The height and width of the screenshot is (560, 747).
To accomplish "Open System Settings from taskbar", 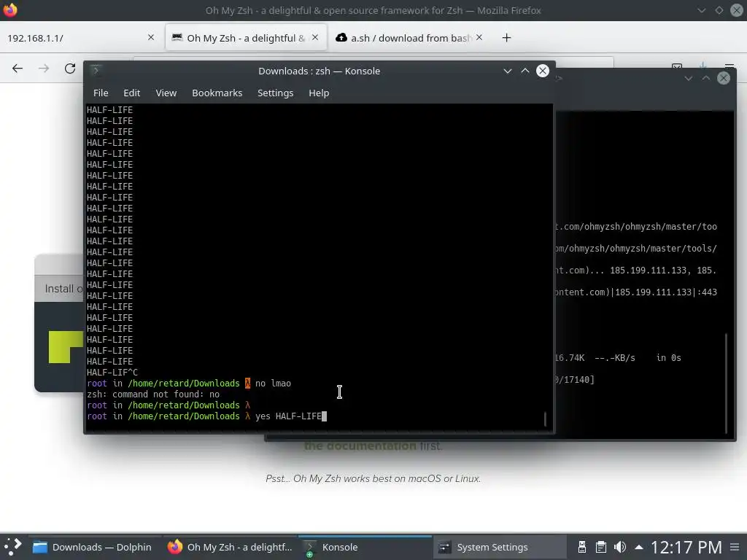I will pos(499,547).
